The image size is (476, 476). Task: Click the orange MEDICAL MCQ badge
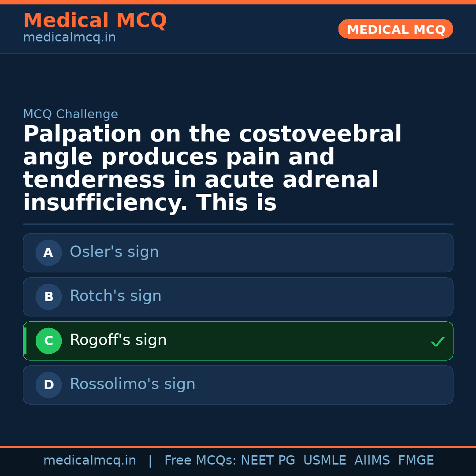tap(395, 29)
